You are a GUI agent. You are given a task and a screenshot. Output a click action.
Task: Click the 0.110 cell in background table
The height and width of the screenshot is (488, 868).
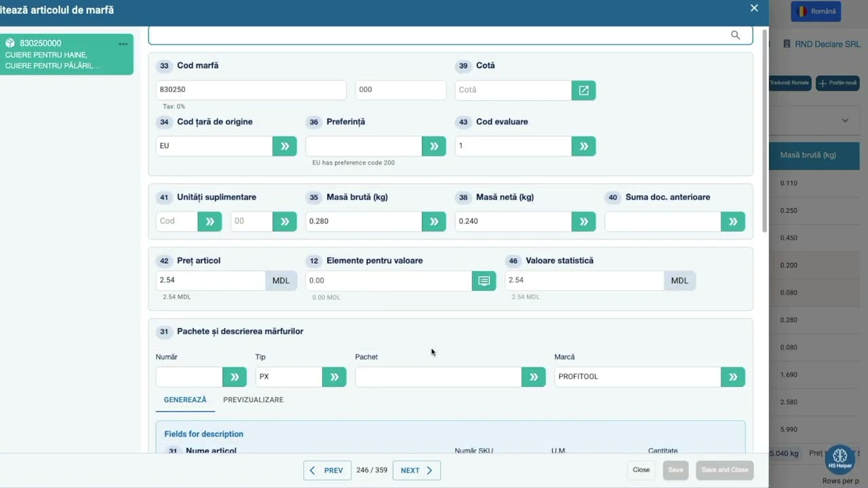coord(789,184)
